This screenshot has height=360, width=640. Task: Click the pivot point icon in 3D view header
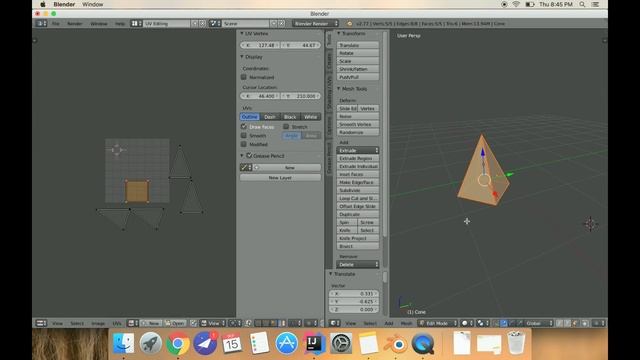[482, 323]
